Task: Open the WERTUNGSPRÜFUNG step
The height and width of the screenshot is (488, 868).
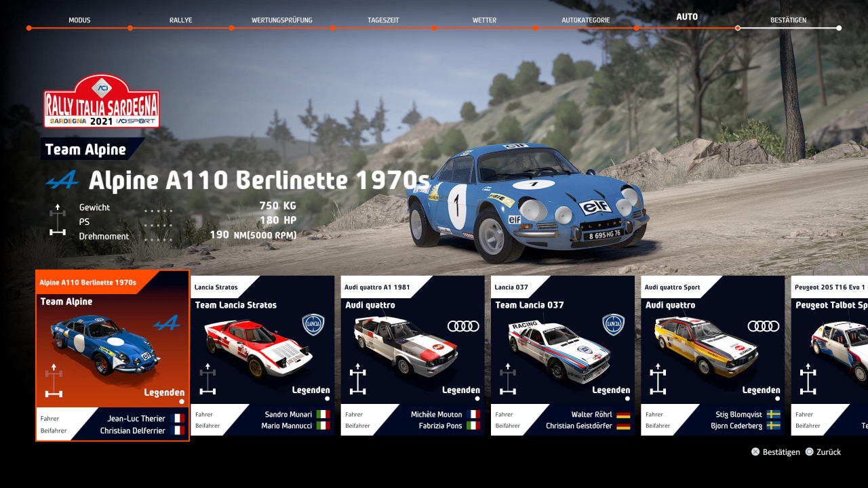Action: point(281,20)
